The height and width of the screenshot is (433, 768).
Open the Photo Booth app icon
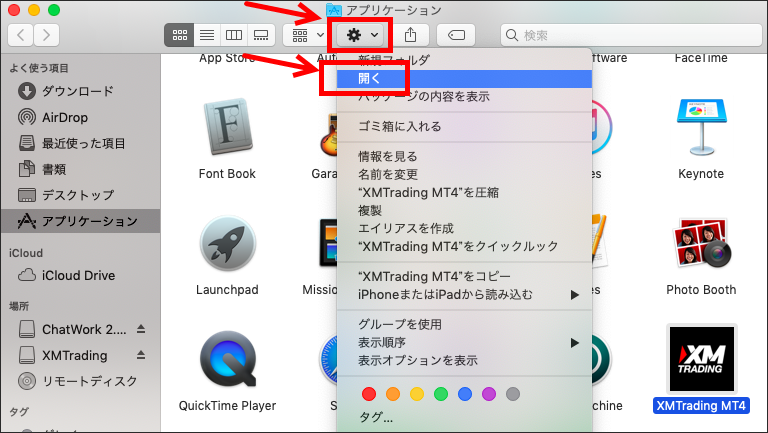(700, 245)
